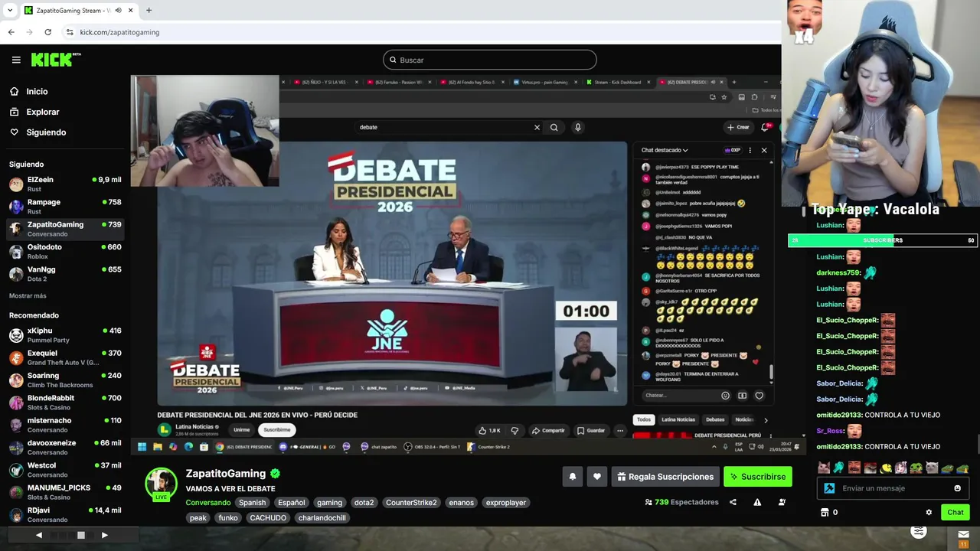The height and width of the screenshot is (551, 980).
Task: Open Soaringg recommended channel
Action: coord(65,380)
